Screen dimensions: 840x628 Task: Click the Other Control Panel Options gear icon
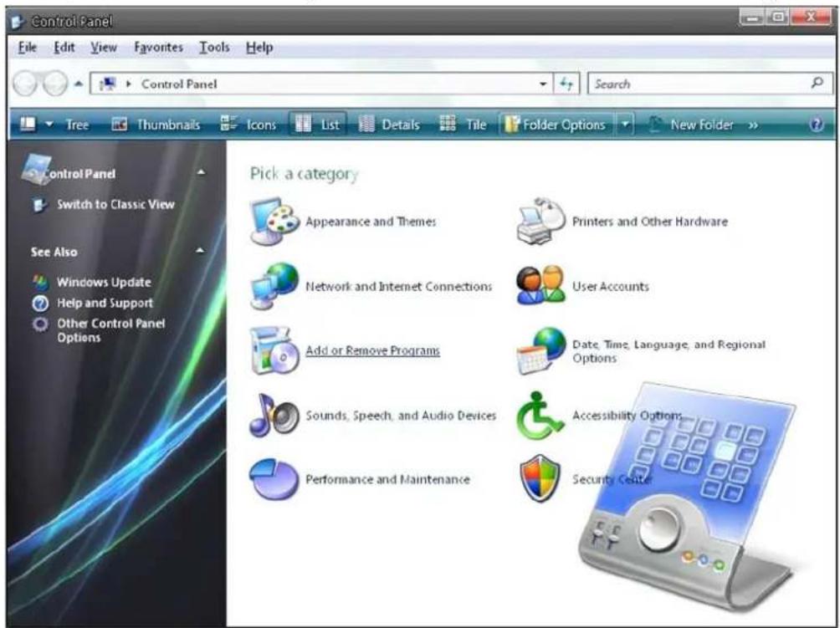click(x=40, y=324)
